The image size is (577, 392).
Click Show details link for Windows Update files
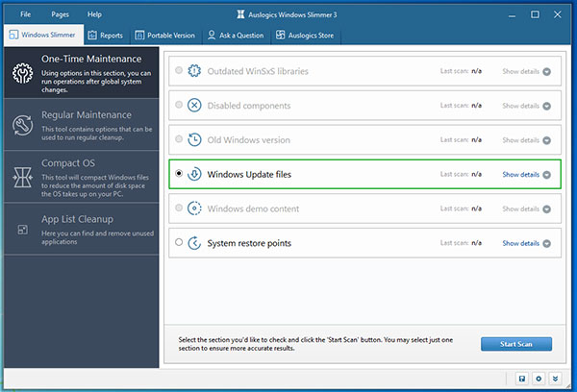[520, 175]
